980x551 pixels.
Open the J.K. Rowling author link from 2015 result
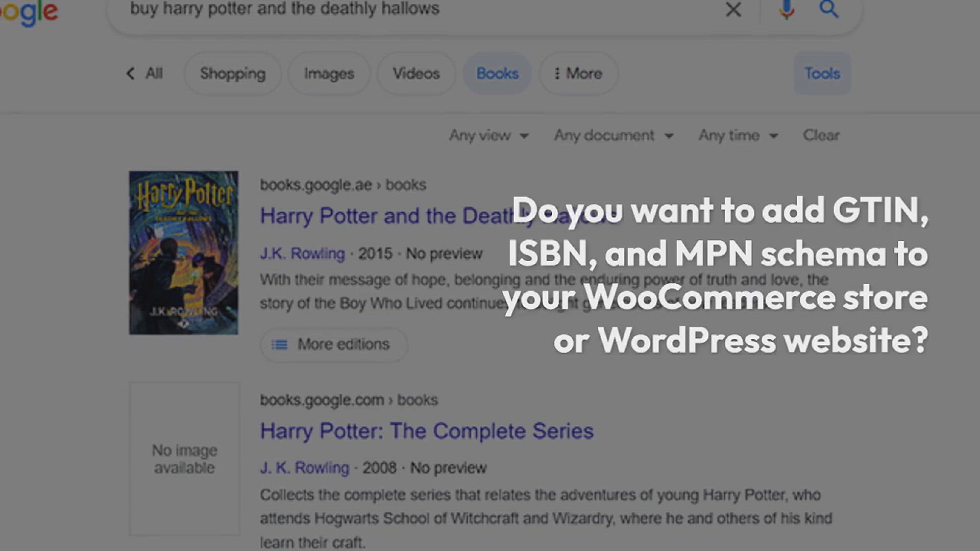pos(302,254)
